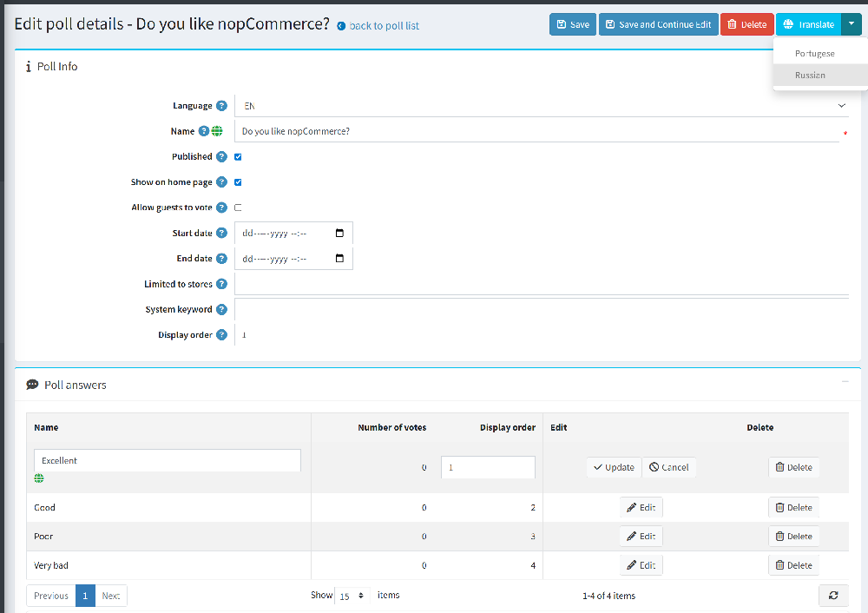The width and height of the screenshot is (868, 613).
Task: Select page 1 in pagination
Action: [85, 596]
